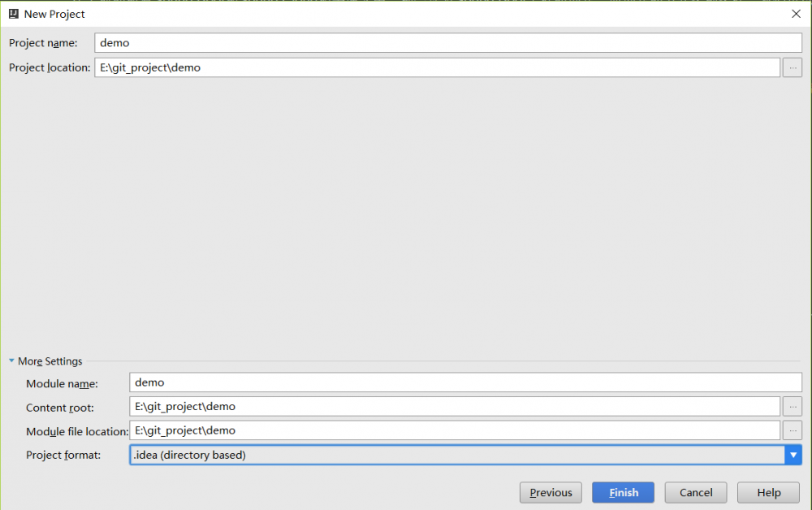Cancel the new project creation
The image size is (812, 510).
click(x=695, y=492)
